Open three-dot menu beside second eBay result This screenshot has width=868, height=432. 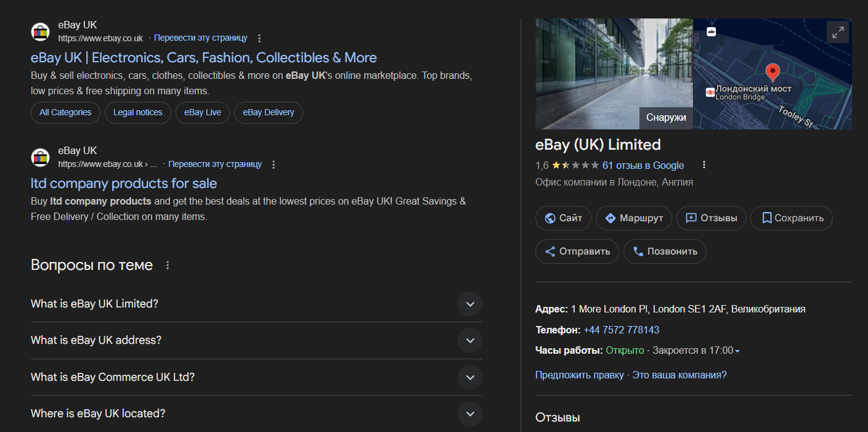pos(274,165)
